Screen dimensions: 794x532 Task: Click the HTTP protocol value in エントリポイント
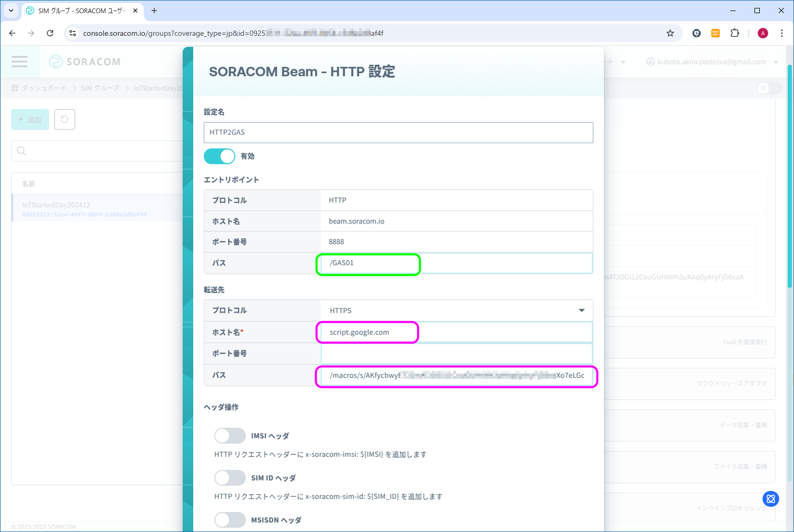[x=338, y=200]
